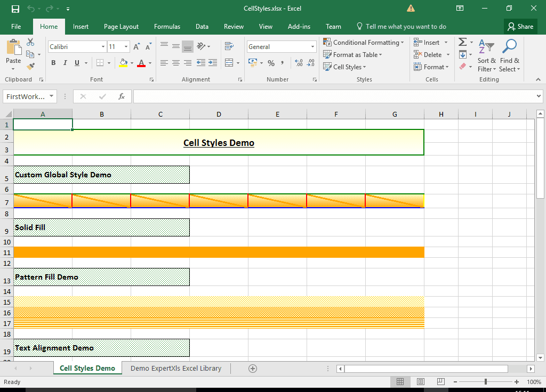Click the zoom slider handle
The image size is (546, 392).
pos(485,382)
